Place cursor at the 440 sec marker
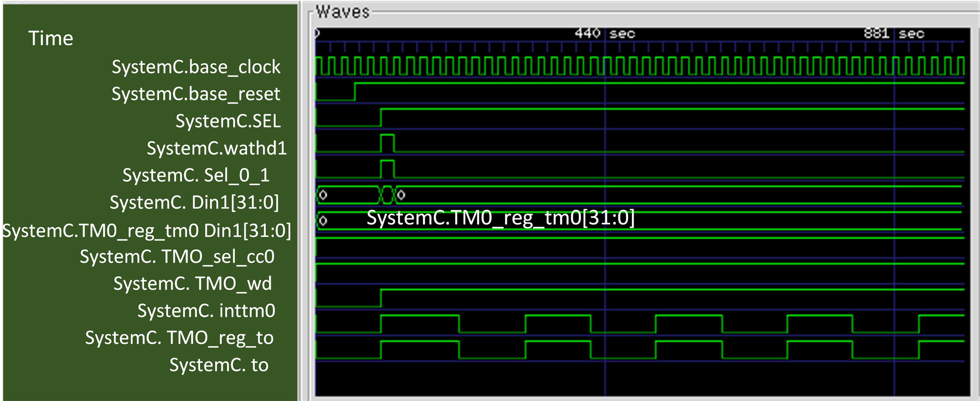Image resolution: width=980 pixels, height=401 pixels. (605, 34)
